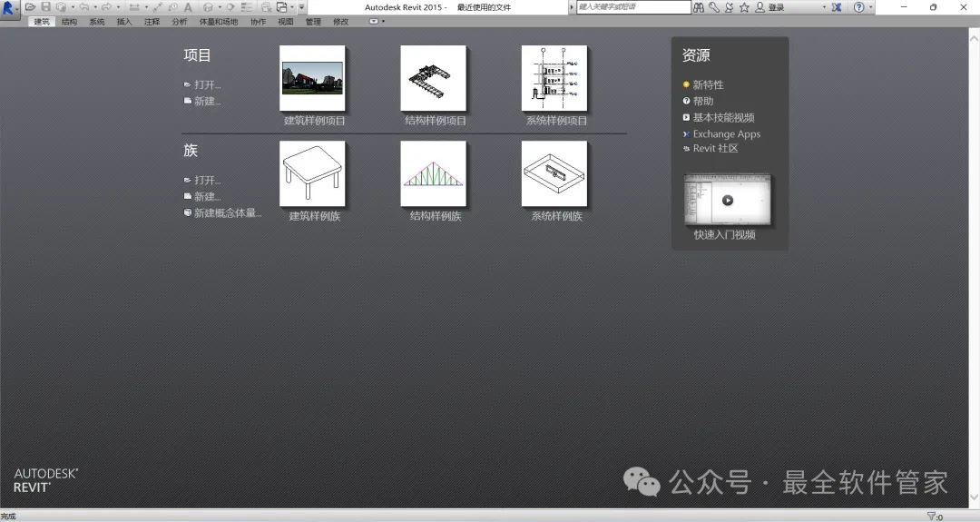This screenshot has height=522, width=980.
Task: Select the 视图 ribbon tab
Action: 286,21
